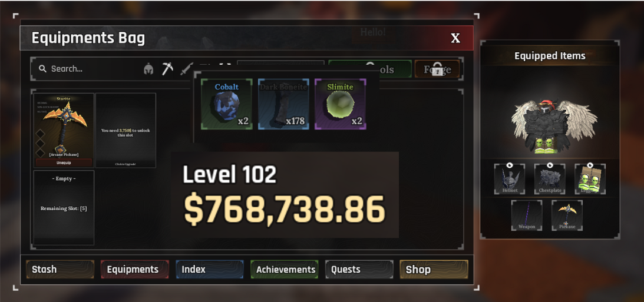The width and height of the screenshot is (644, 302).
Task: Select the Slimite ore item
Action: [x=341, y=104]
